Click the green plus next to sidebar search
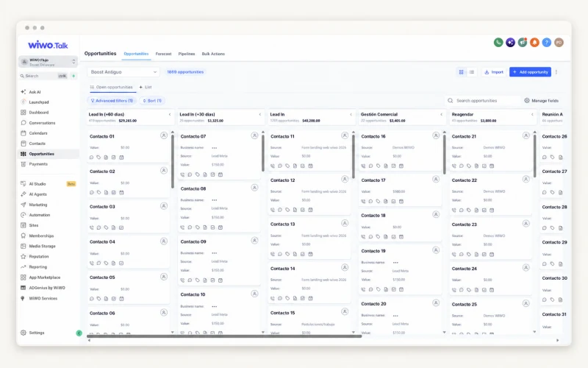Viewport: 588px width, 368px height. tap(73, 76)
